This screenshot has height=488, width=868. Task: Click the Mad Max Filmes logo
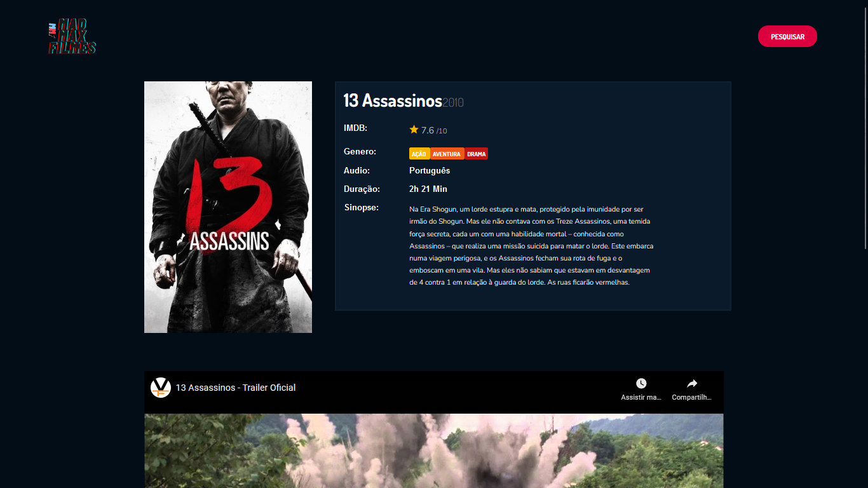[72, 36]
